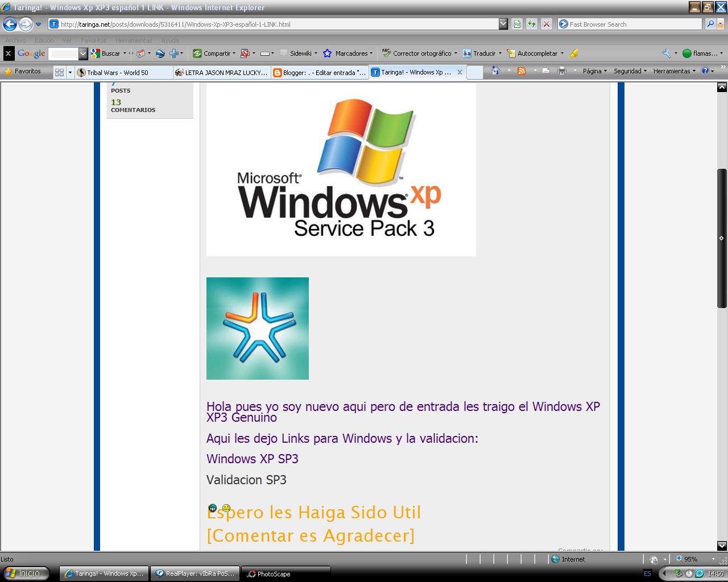The width and height of the screenshot is (728, 582).
Task: Refresh the page with the green arrows icon
Action: (532, 24)
